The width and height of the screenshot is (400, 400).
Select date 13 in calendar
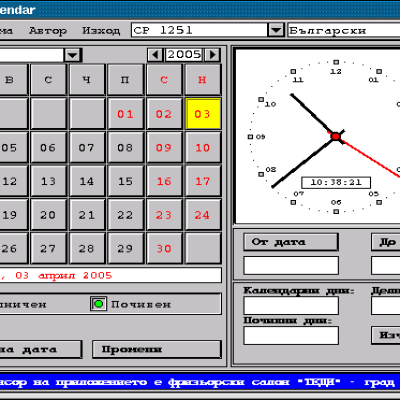(48, 181)
